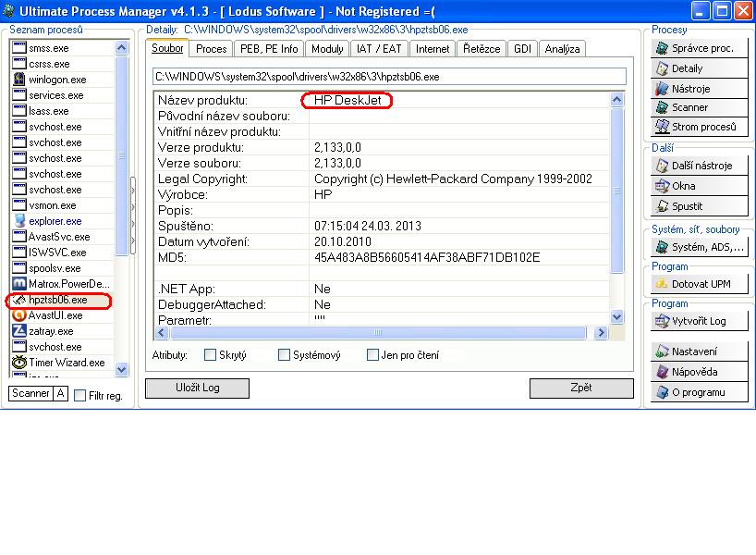Click the Uložit Log button

[197, 388]
